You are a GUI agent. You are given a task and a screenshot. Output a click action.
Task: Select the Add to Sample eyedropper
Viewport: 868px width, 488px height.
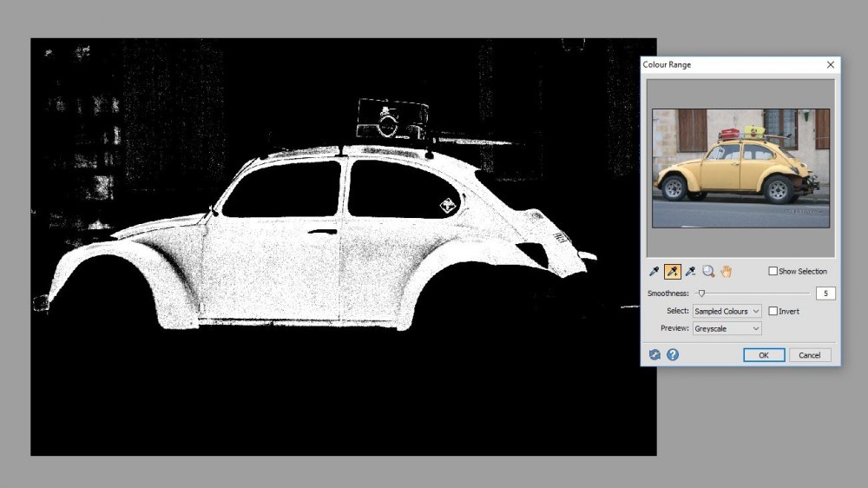(673, 272)
